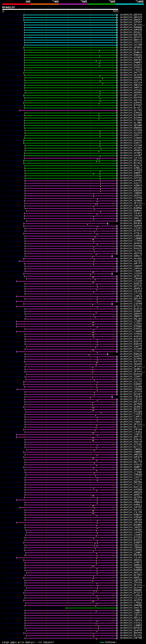Open hit UniRef100_Q46HH9
Image resolution: width=146 pixels, height=644 pixels.
(x=131, y=77)
